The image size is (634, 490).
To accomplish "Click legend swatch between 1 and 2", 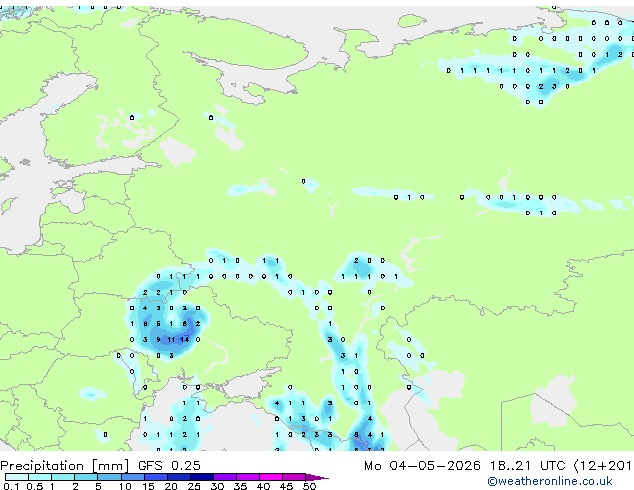I will pos(63,477).
